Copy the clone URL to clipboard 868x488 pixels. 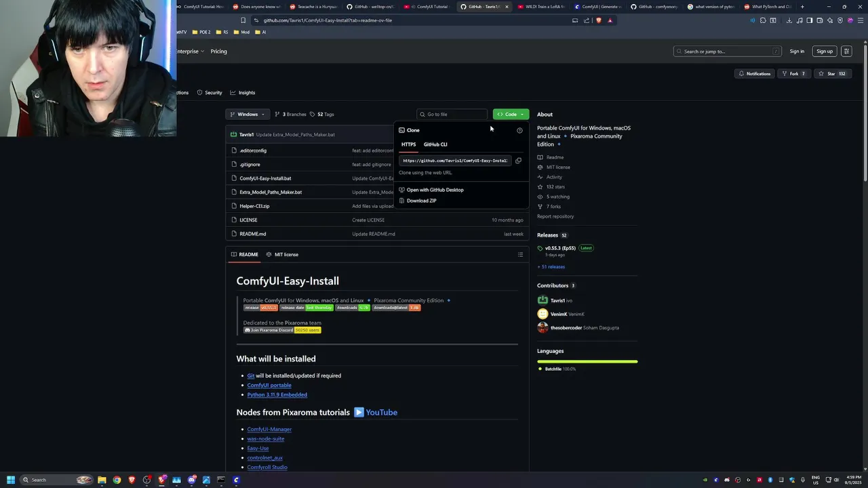click(x=518, y=161)
